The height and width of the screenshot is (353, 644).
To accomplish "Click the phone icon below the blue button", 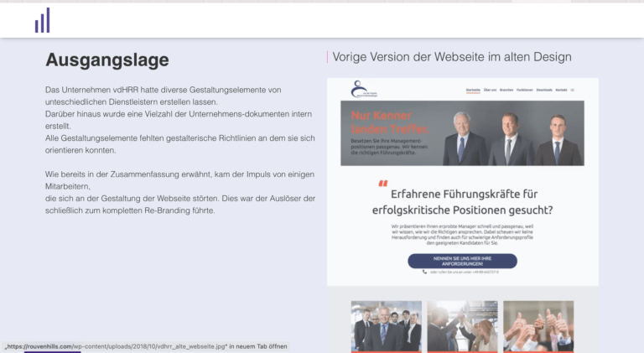I will [x=425, y=272].
